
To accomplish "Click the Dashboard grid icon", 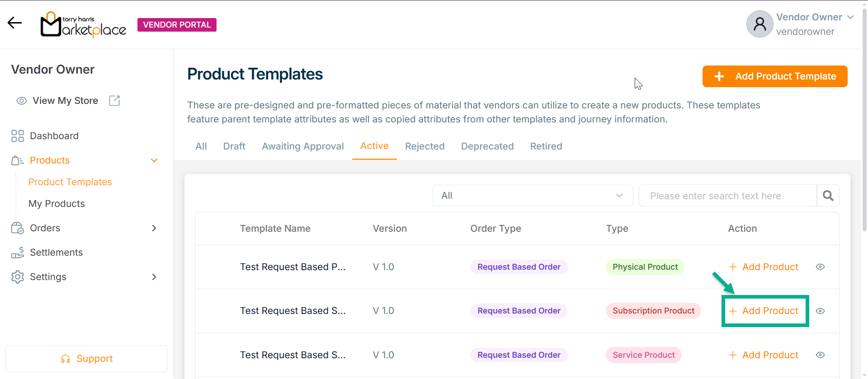I will 18,136.
